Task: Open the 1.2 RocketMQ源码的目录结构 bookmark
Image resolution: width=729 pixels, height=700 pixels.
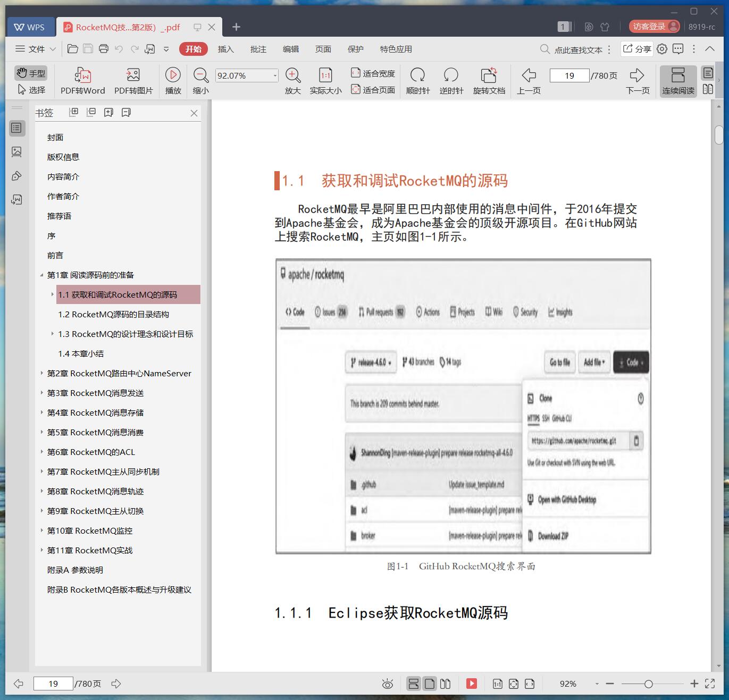Action: tap(114, 314)
